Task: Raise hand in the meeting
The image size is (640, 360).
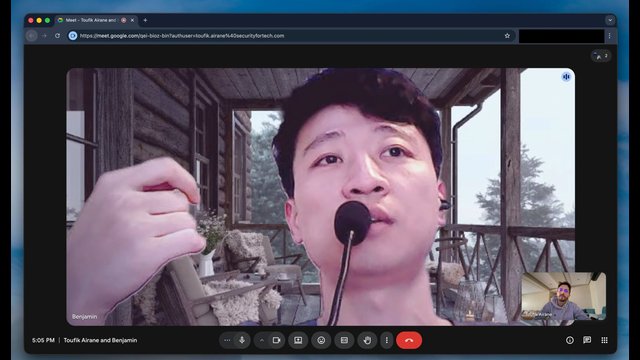Action: 367,340
